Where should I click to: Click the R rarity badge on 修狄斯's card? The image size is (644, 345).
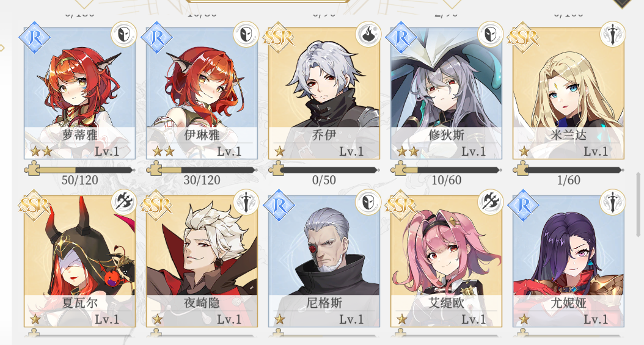(x=401, y=38)
